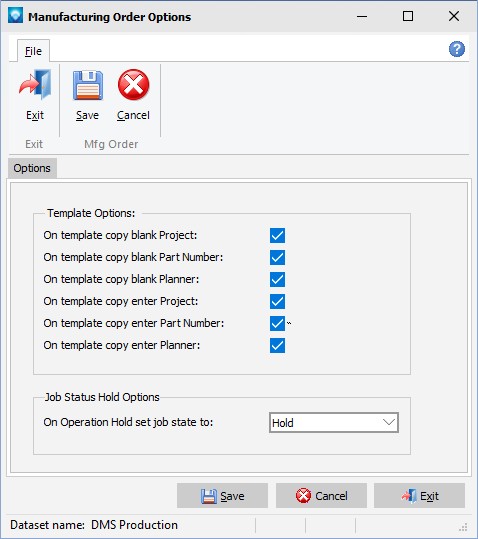Expand the job state Hold dropdown arrow
This screenshot has height=539, width=478.
click(389, 422)
